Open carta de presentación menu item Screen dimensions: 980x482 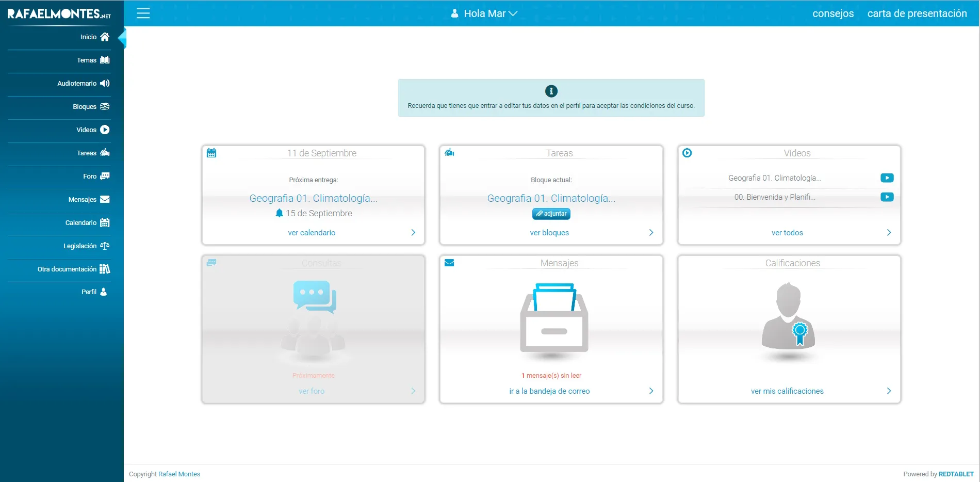pyautogui.click(x=917, y=13)
